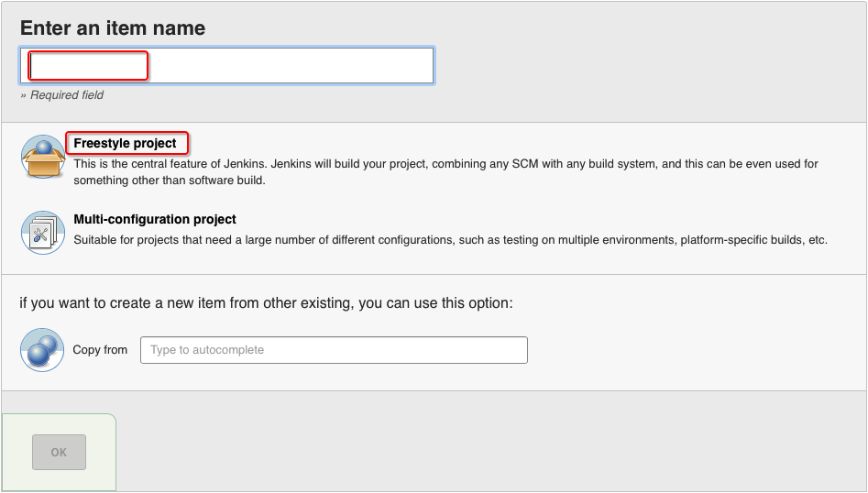This screenshot has height=493, width=868.
Task: Select the Freestyle project title
Action: point(126,144)
